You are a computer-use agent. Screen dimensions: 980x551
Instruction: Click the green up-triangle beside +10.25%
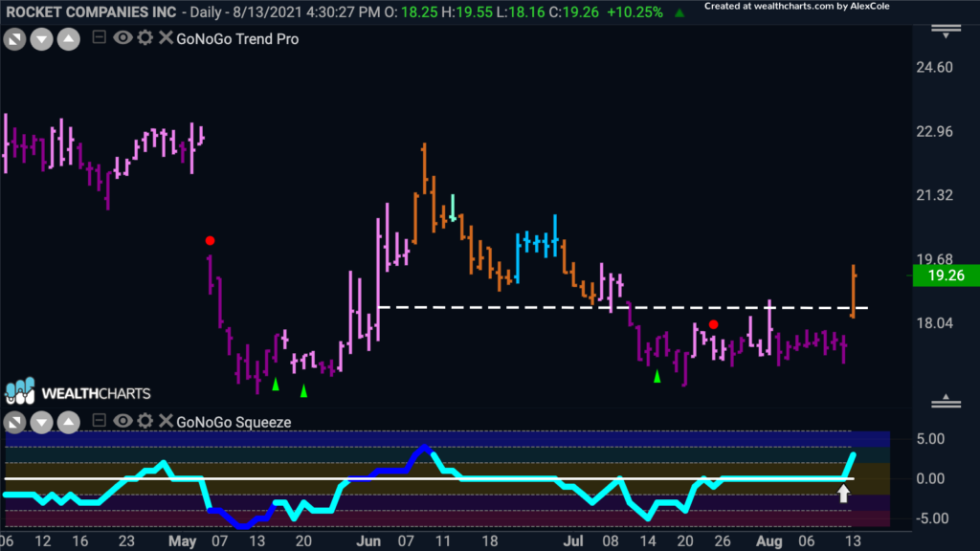pyautogui.click(x=679, y=12)
